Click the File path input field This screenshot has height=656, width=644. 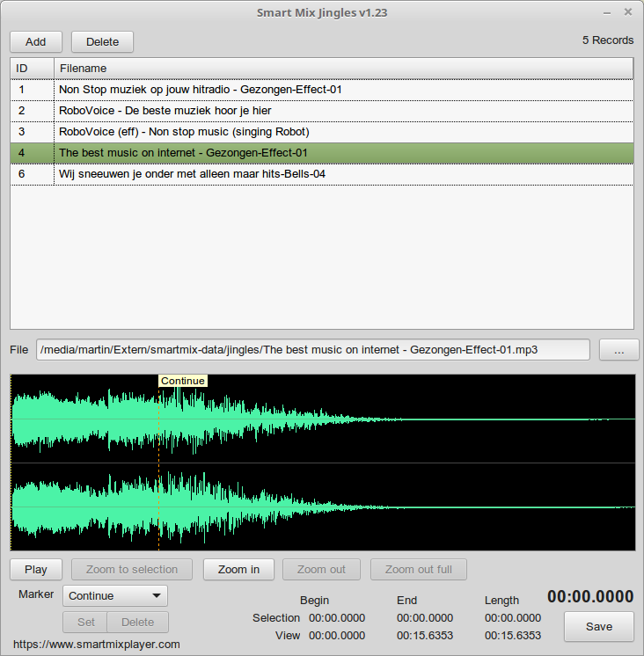(x=312, y=349)
